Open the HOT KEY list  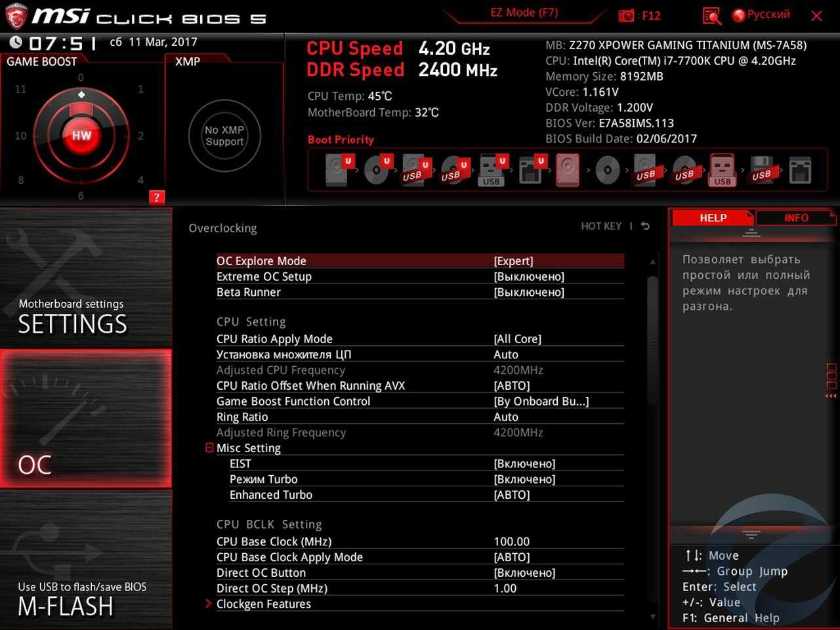tap(601, 226)
